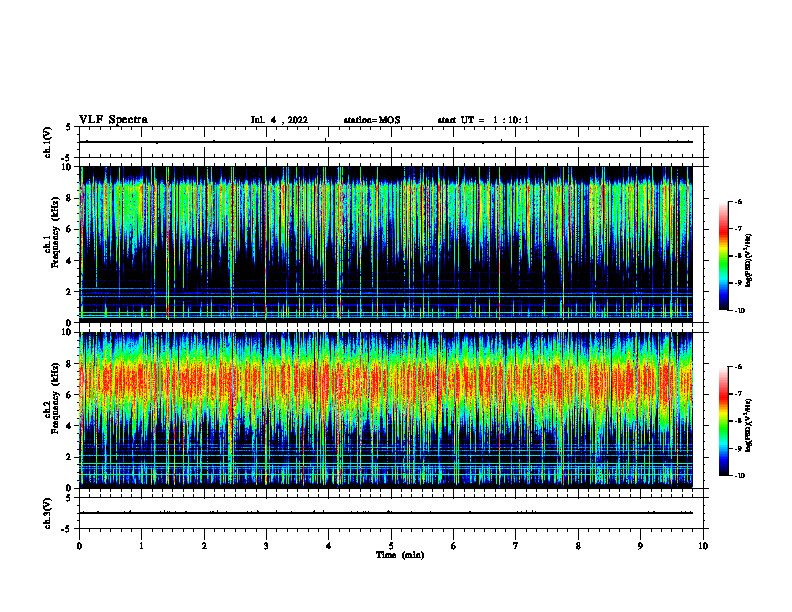Click the 'VLF Spectra' title text
The image size is (792, 612).
coord(113,120)
